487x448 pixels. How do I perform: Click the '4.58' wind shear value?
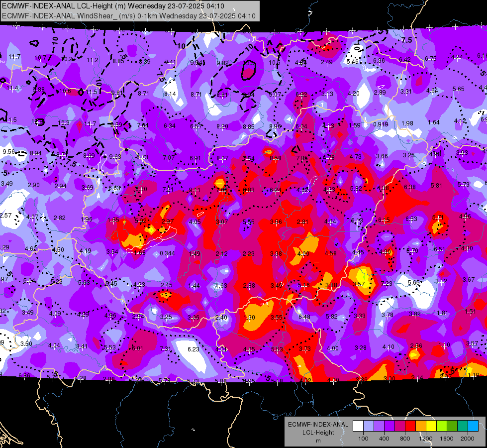pos(330,253)
